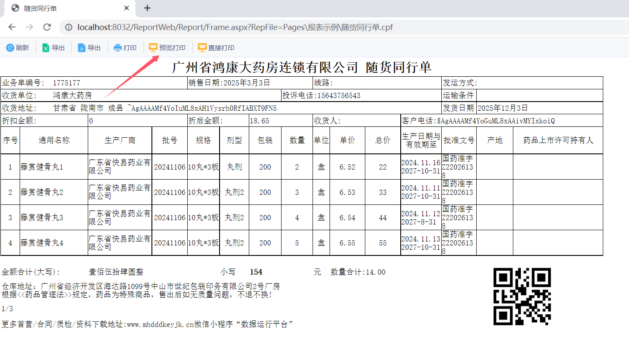Screen dimensions: 629x364
Task: Click the 生产厂商 column header
Action: point(120,140)
